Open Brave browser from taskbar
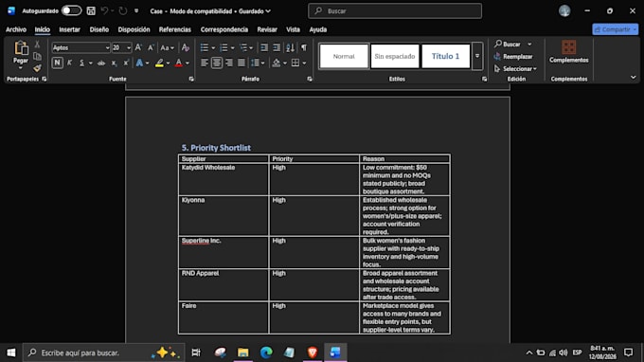644x362 pixels. pyautogui.click(x=313, y=353)
